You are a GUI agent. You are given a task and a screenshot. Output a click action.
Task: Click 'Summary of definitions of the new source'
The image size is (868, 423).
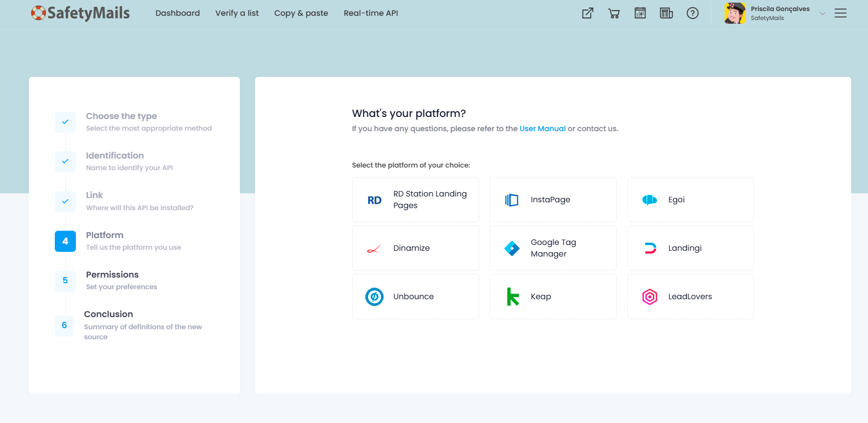point(143,332)
